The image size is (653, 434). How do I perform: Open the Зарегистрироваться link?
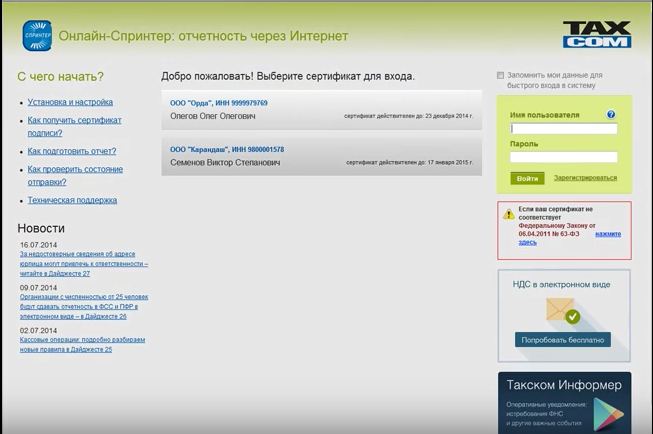tap(585, 178)
